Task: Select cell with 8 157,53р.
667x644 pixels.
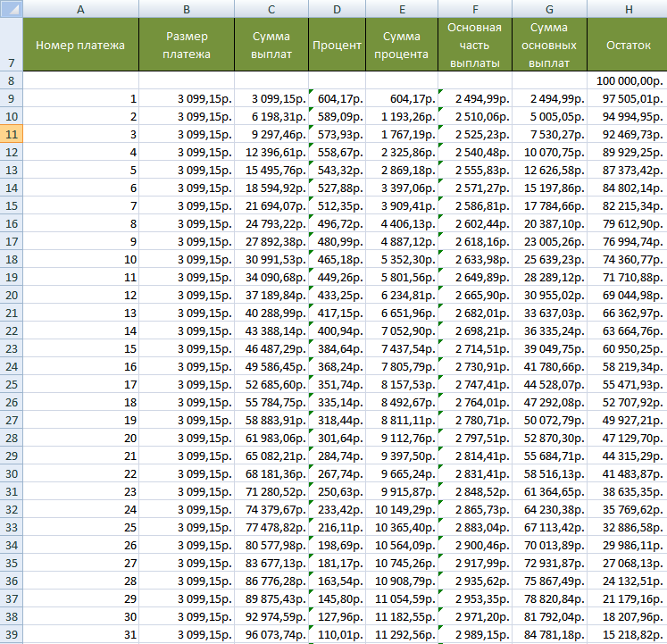Action: click(x=402, y=384)
